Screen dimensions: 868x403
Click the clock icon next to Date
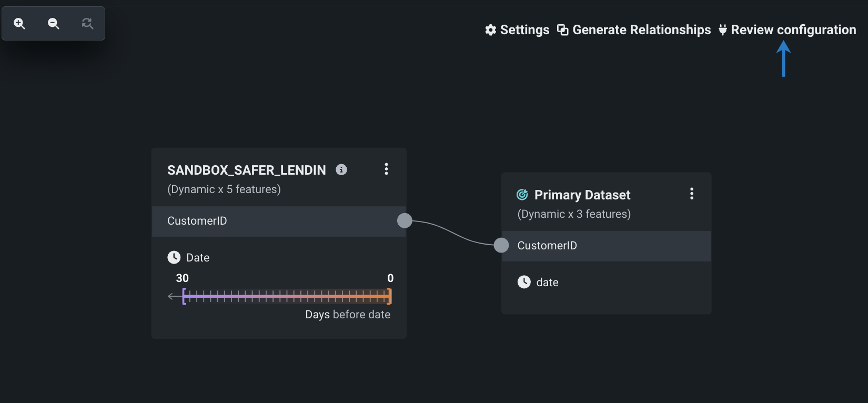174,257
